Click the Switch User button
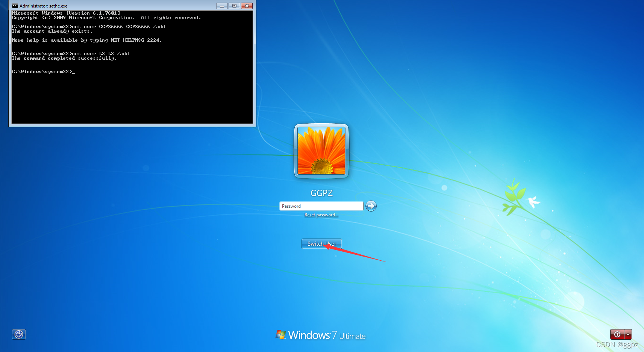Viewport: 644px width, 352px height. (321, 244)
